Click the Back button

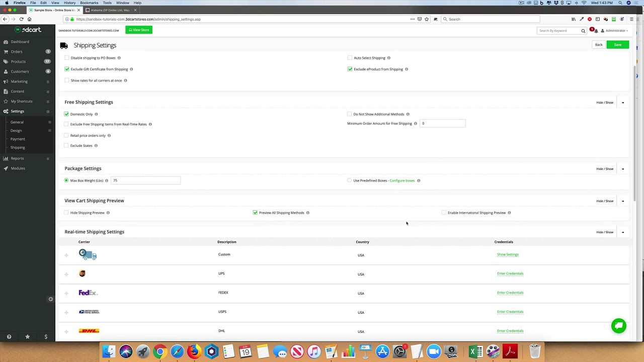click(599, 45)
